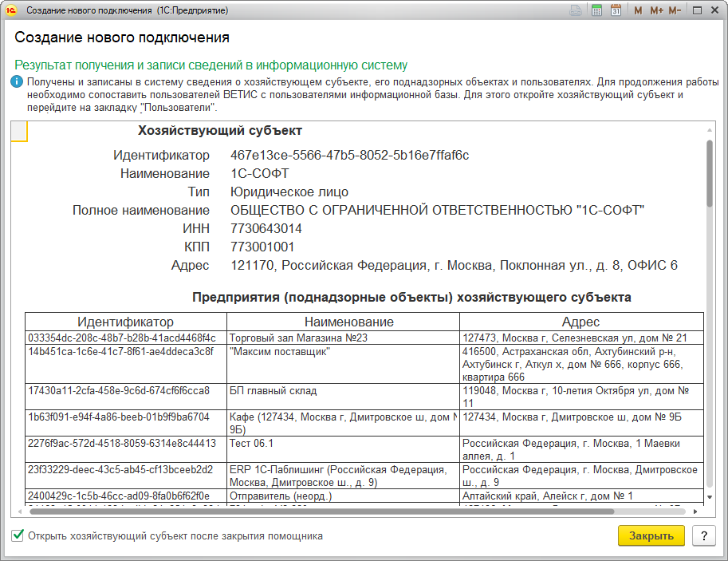Click the 'Идентификатор' column header in table

coord(126,322)
